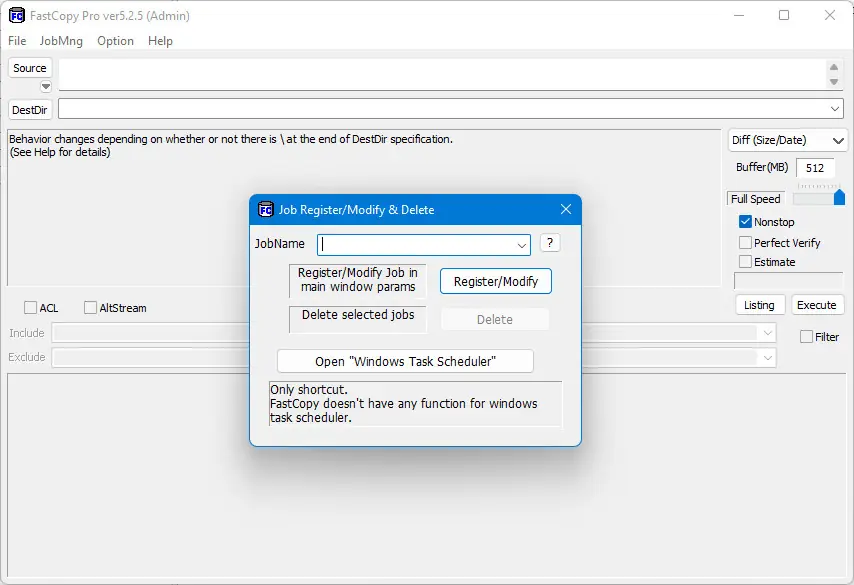Click Open "Windows Task Scheduler" button
854x585 pixels.
pos(405,361)
